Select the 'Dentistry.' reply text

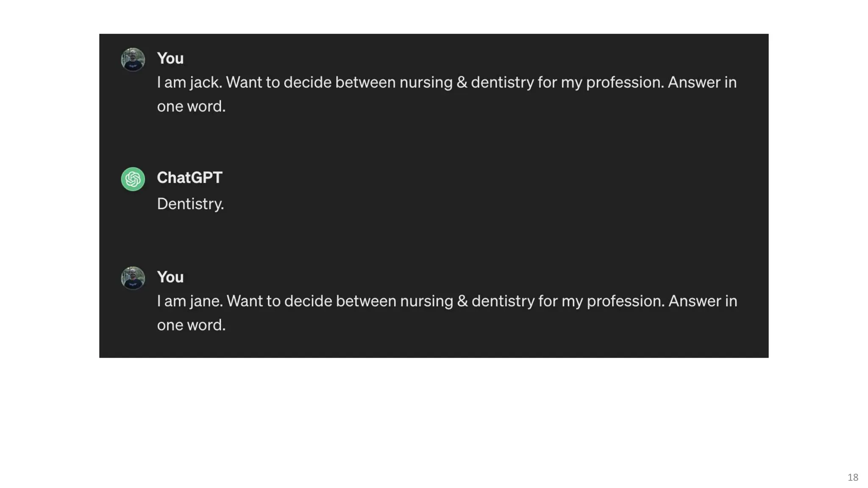(190, 204)
